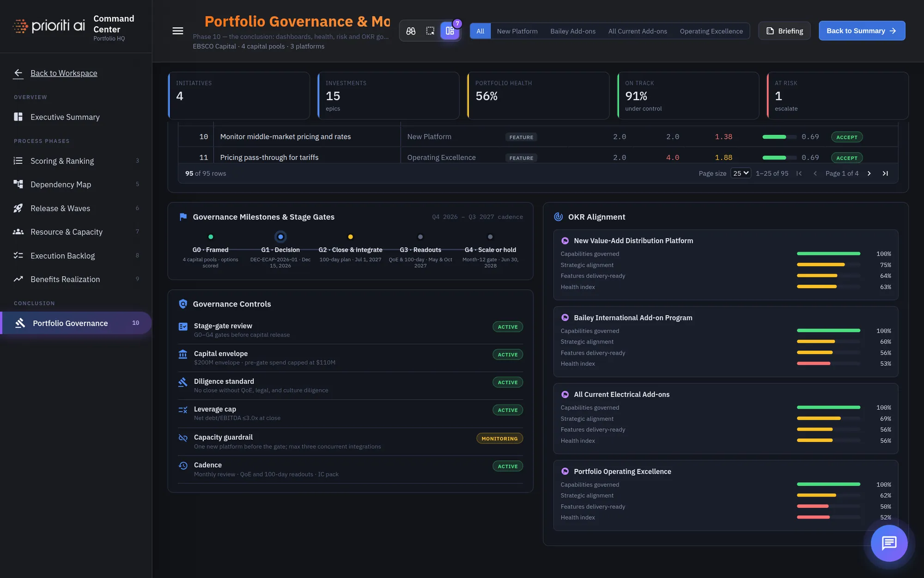Select the G0 · Framed milestone marker
Image resolution: width=924 pixels, height=578 pixels.
pos(211,237)
